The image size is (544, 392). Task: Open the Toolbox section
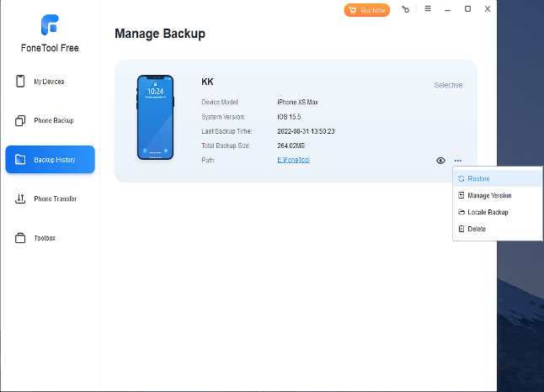coord(44,238)
